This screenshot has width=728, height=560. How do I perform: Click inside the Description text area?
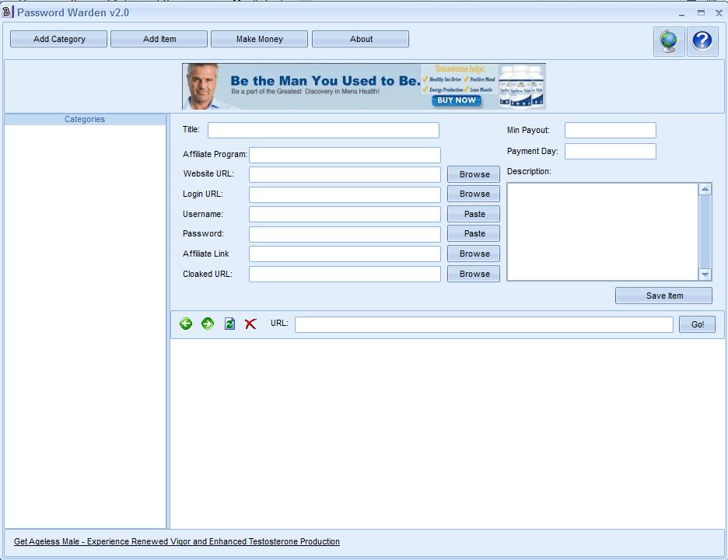(603, 232)
